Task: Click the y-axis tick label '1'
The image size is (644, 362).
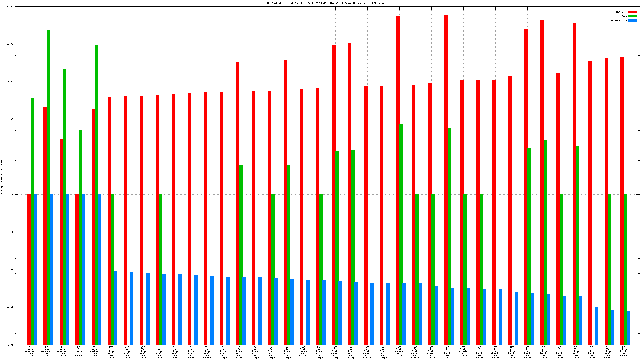Action: point(12,194)
